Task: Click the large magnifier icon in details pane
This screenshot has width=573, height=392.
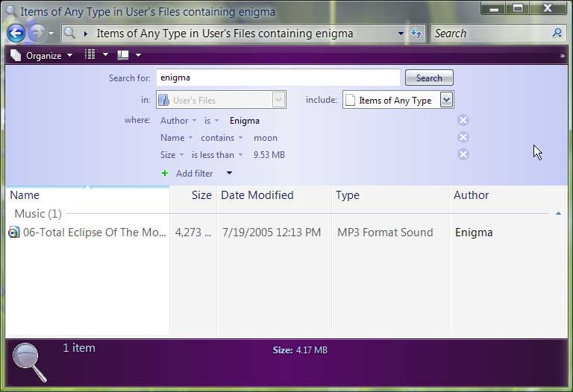Action: click(29, 362)
